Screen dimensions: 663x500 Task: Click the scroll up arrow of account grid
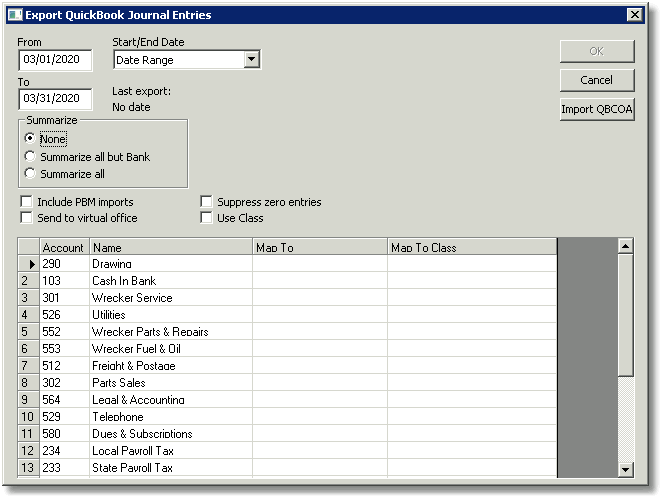tap(625, 246)
